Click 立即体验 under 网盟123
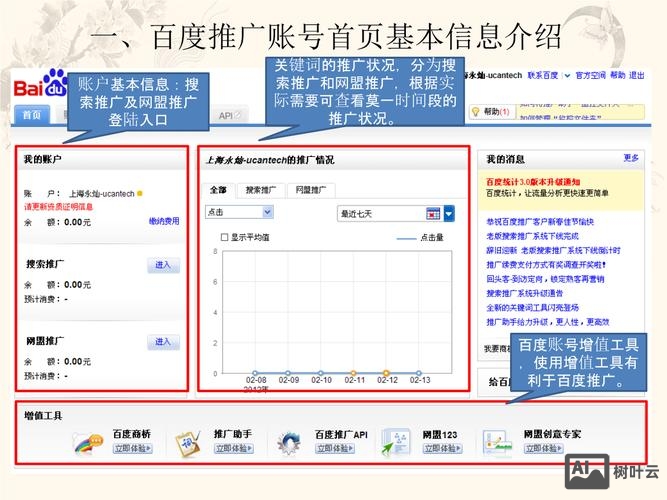The height and width of the screenshot is (500, 667). click(442, 449)
